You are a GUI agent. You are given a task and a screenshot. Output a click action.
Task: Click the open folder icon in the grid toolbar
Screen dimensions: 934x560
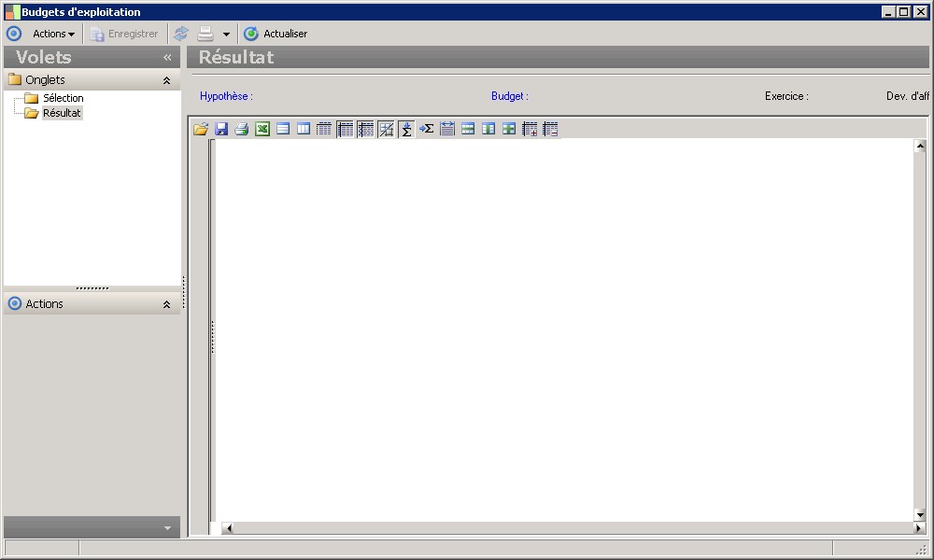pyautogui.click(x=201, y=129)
